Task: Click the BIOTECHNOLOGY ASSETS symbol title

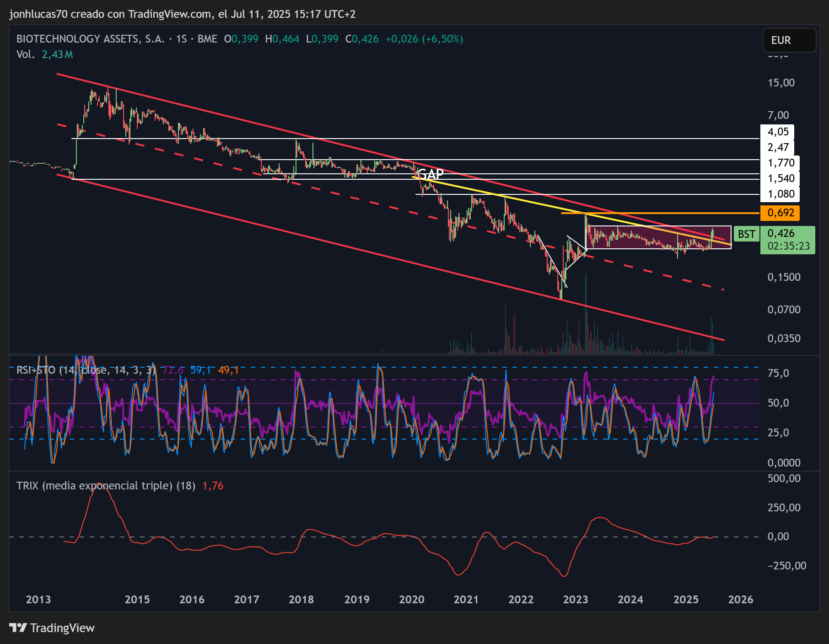Action: [x=91, y=39]
